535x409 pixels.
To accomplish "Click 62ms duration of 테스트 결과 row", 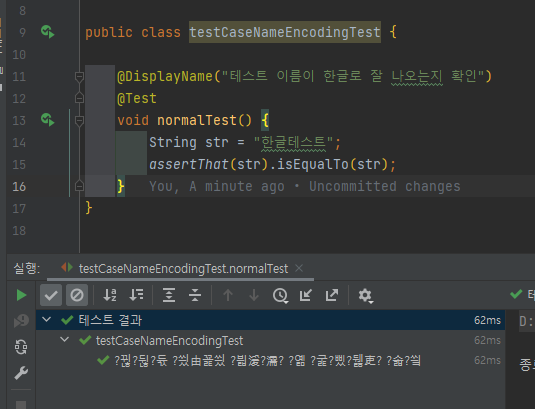I will coord(487,320).
